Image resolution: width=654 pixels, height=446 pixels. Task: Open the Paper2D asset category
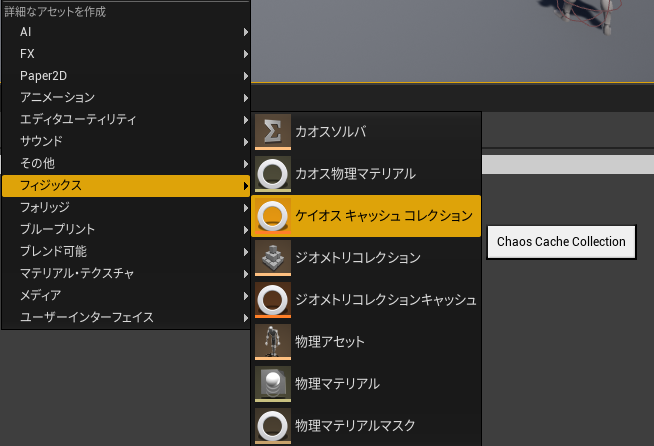point(126,76)
